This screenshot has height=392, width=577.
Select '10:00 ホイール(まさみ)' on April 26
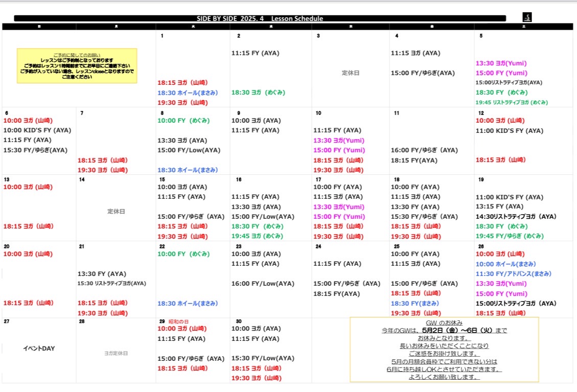(505, 264)
